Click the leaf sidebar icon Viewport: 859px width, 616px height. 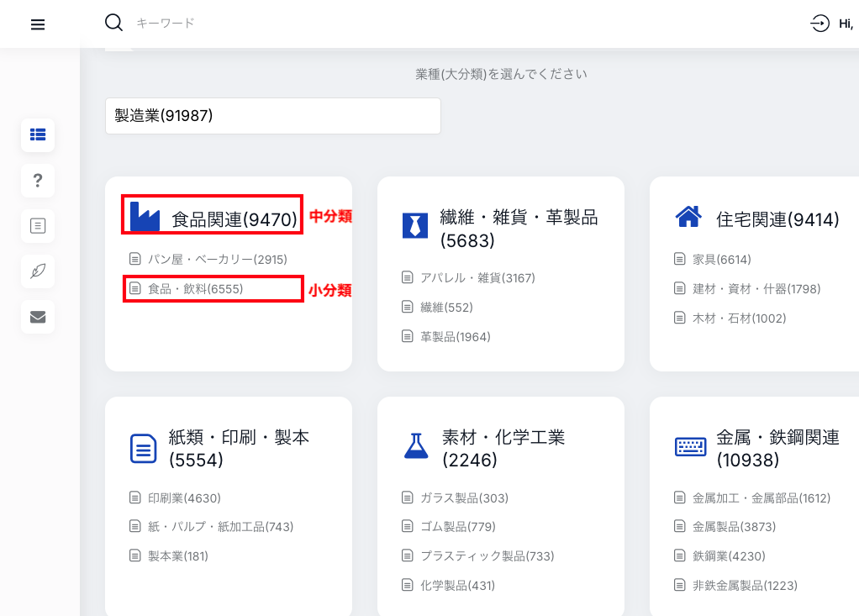pyautogui.click(x=38, y=271)
